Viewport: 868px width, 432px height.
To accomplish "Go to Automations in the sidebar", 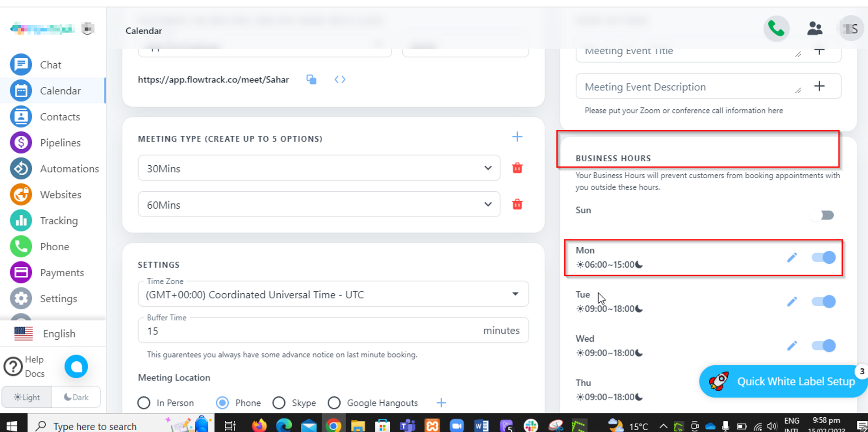I will (69, 169).
